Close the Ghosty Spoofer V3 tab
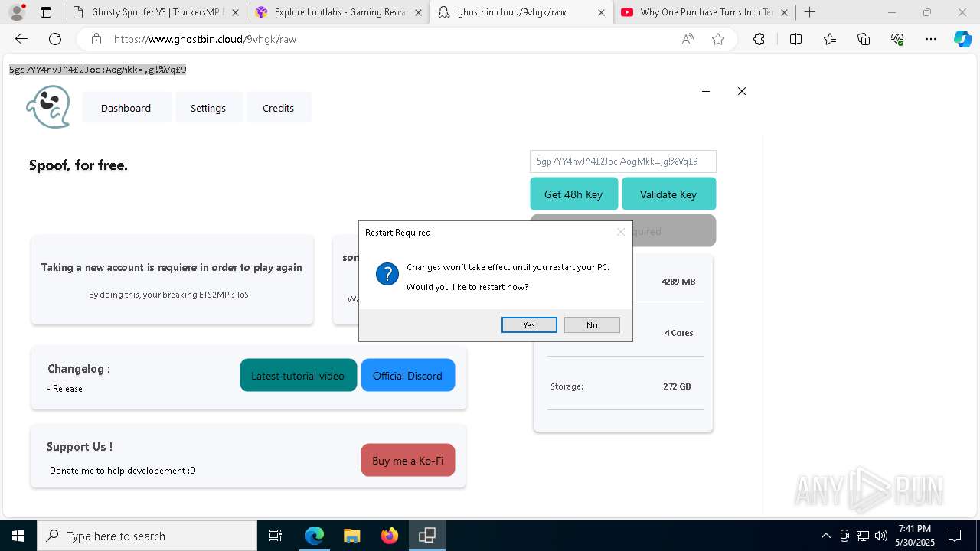This screenshot has width=980, height=551. pyautogui.click(x=235, y=12)
